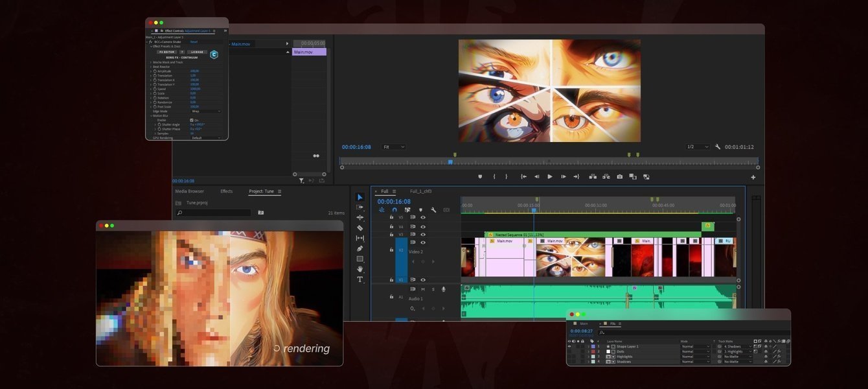Click the FX EDITOR button
Viewport: 868px width, 389px height.
[x=166, y=52]
